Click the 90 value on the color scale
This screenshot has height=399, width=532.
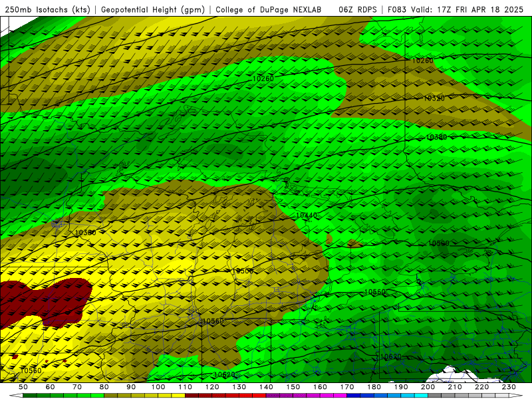(131, 387)
